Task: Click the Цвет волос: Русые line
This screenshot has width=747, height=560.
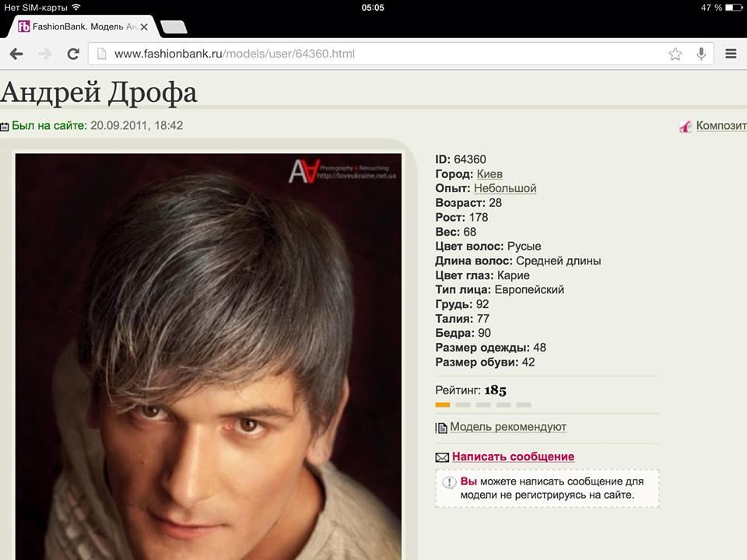Action: (x=488, y=247)
